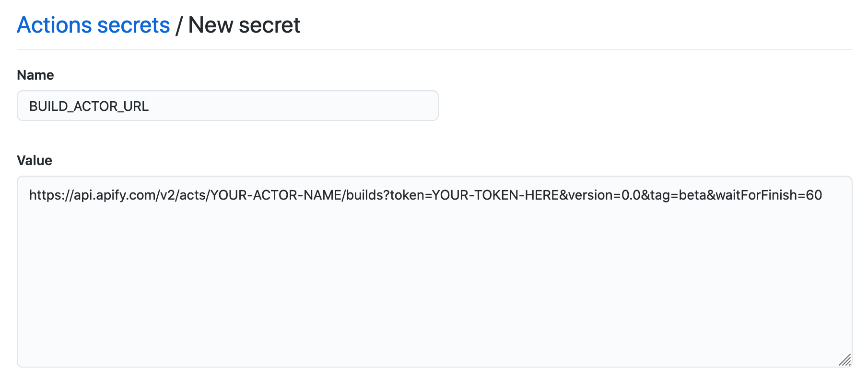Click the end of the Name input box
The height and width of the screenshot is (381, 868).
pyautogui.click(x=422, y=105)
